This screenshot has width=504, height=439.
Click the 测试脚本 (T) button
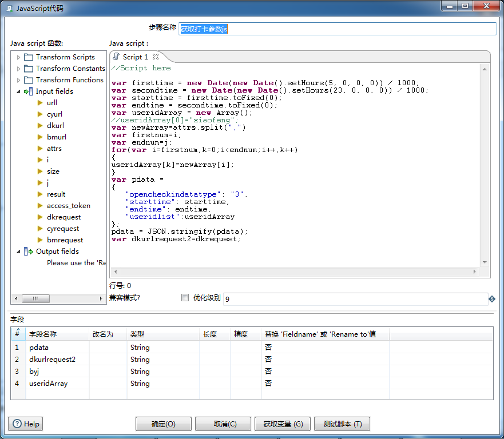point(342,424)
